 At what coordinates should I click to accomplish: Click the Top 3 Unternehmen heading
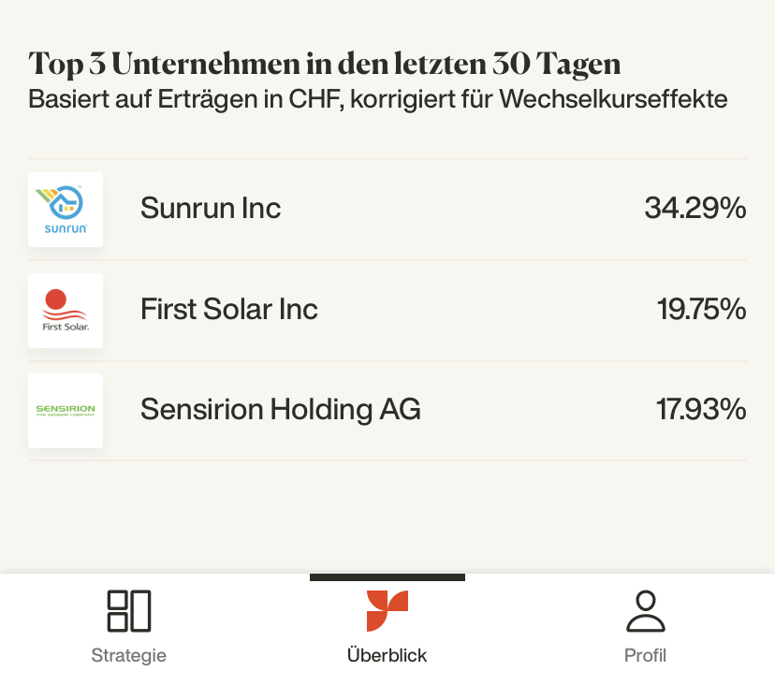(x=324, y=64)
